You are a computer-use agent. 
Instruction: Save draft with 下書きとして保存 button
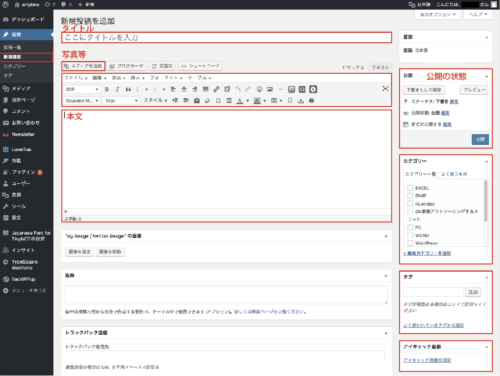click(x=424, y=90)
